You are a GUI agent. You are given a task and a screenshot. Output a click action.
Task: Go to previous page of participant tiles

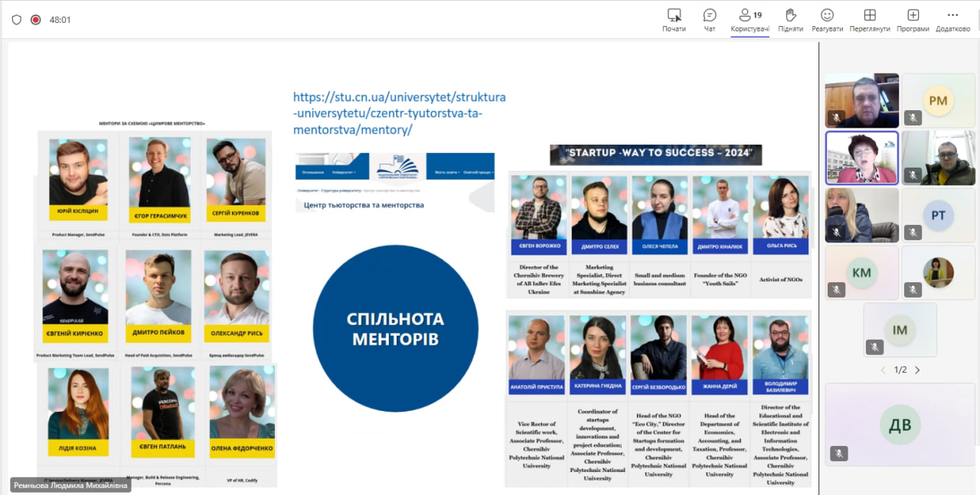click(x=883, y=370)
